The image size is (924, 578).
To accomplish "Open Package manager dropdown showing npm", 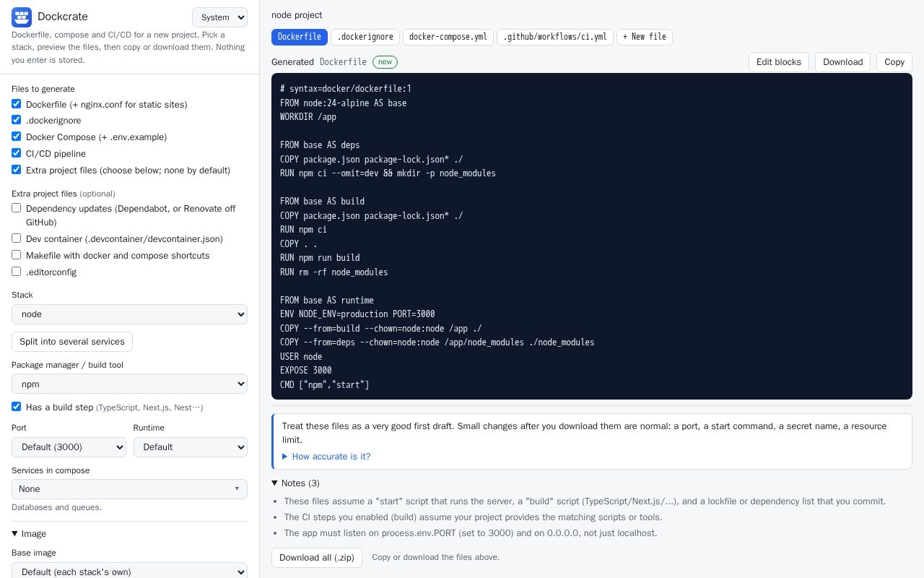I will tap(129, 384).
